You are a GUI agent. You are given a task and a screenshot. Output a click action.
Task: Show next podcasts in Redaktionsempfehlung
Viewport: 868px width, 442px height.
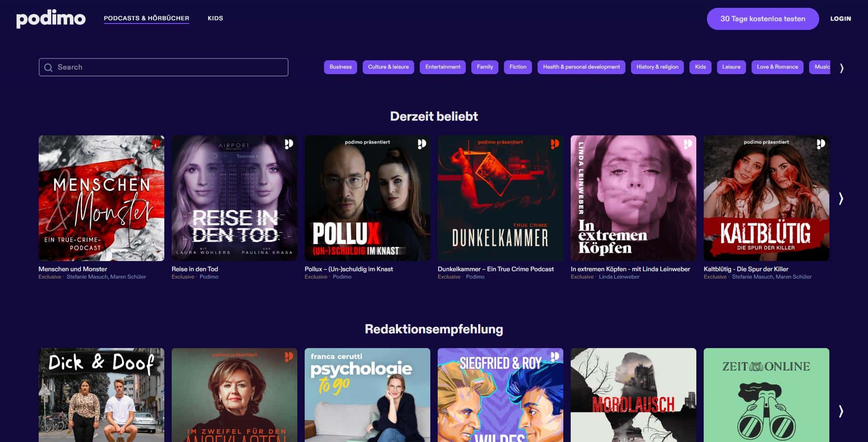[841, 411]
